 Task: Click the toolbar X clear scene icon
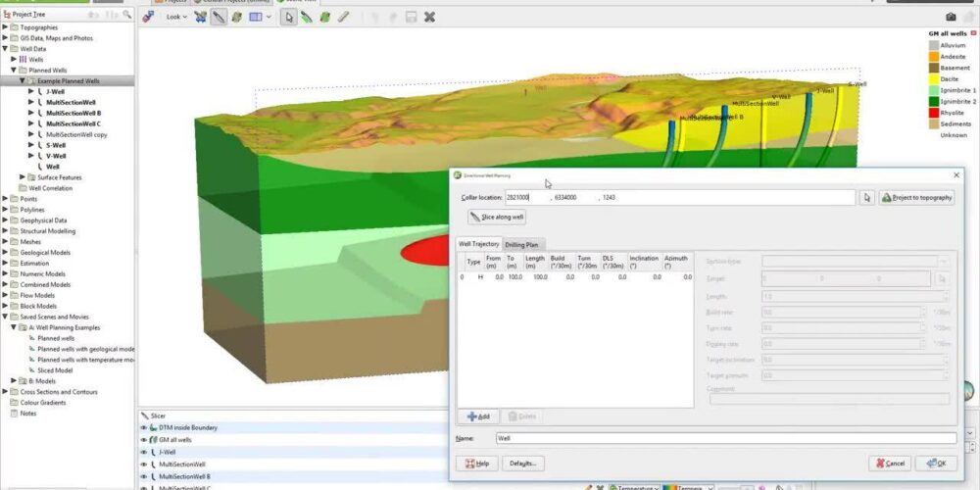[429, 17]
